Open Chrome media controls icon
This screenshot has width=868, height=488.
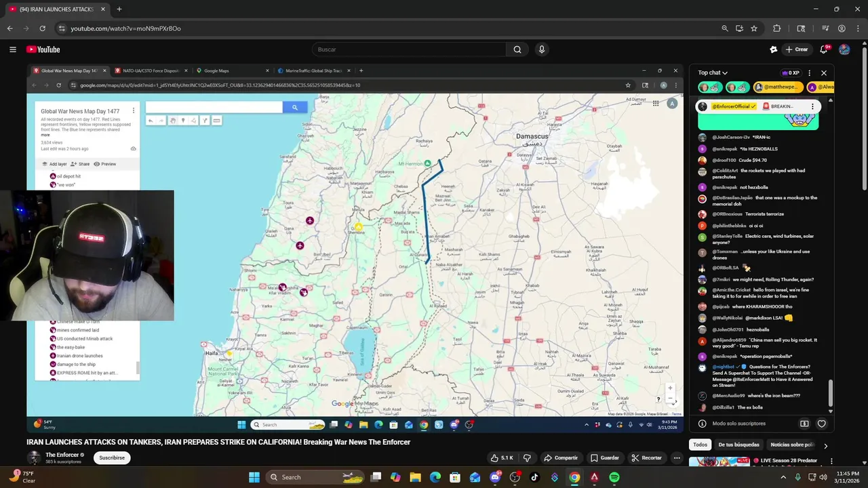[825, 28]
